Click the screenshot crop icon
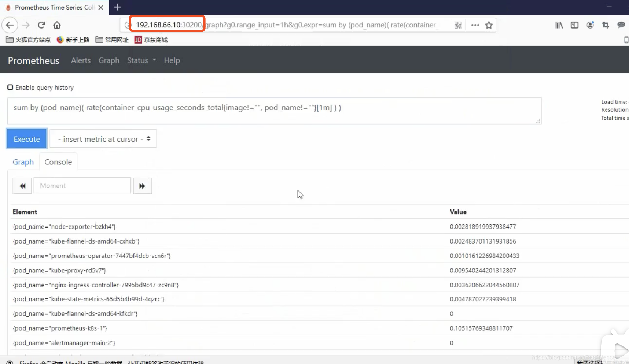629x364 pixels. [x=606, y=25]
